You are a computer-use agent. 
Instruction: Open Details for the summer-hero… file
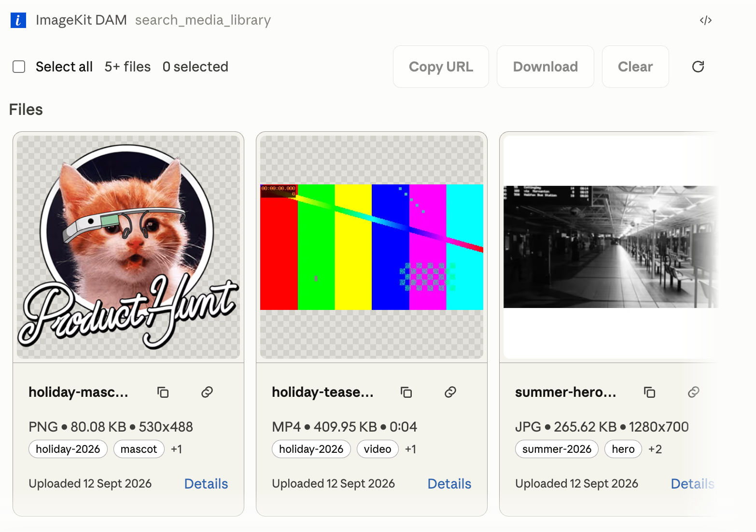(692, 484)
